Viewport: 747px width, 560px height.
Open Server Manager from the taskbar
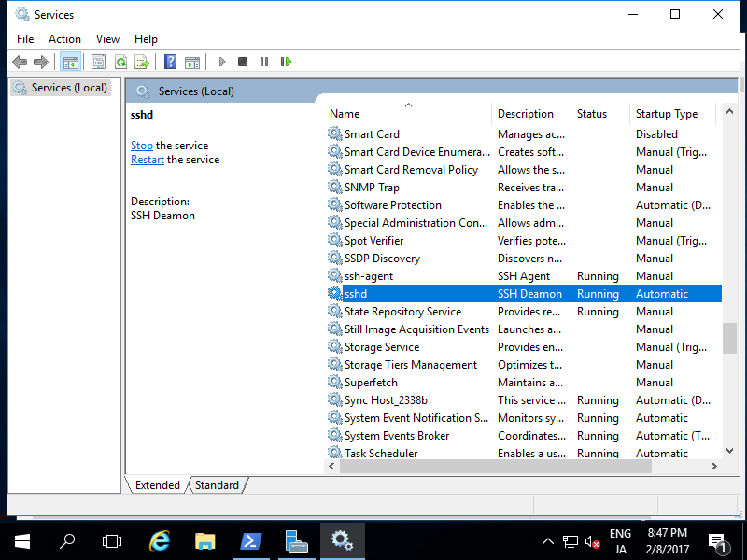point(296,541)
